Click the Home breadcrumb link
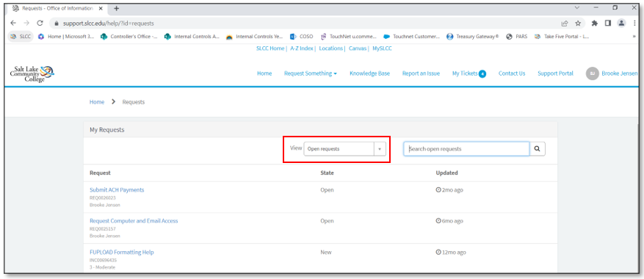Screen dimensions: 644x279 tap(97, 102)
